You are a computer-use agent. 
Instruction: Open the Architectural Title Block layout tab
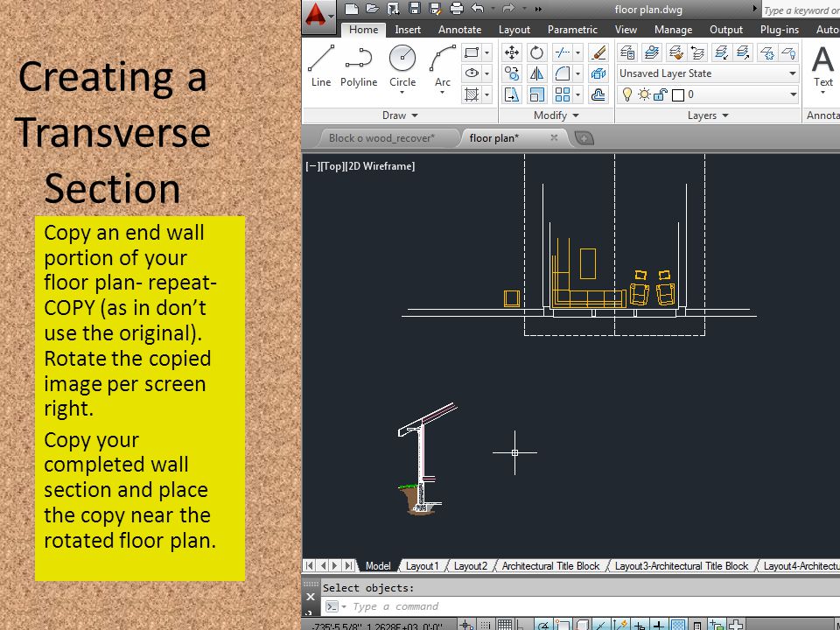click(x=550, y=566)
